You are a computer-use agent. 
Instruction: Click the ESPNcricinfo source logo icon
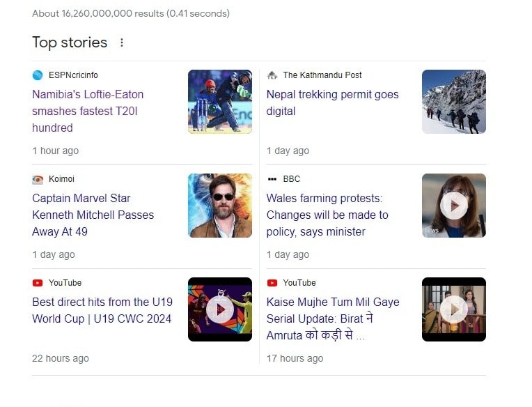(38, 75)
